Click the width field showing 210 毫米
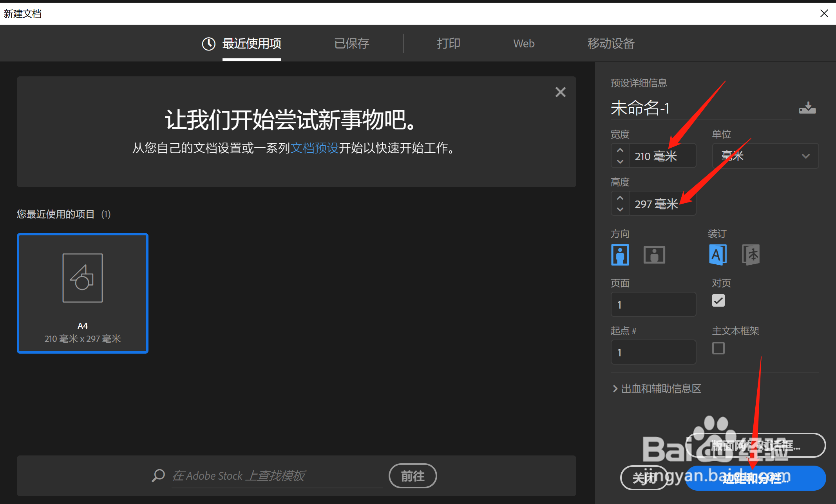This screenshot has height=504, width=836. tap(662, 156)
